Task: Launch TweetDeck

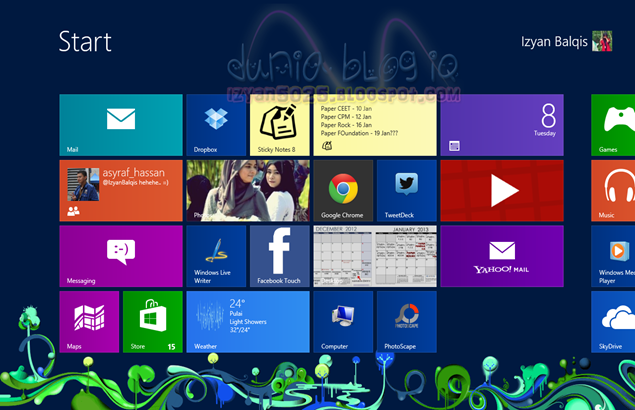Action: pyautogui.click(x=407, y=190)
